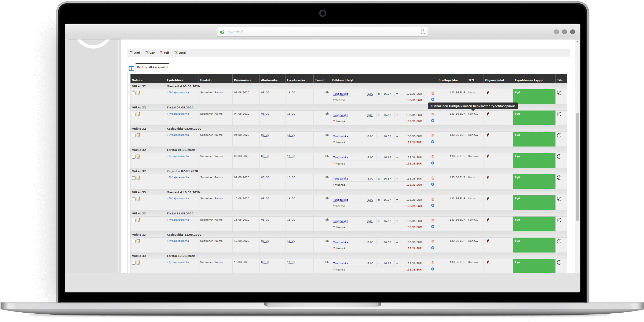Image resolution: width=644 pixels, height=322 pixels.
Task: Open the red pen Ohjaustiedot for 06.08.2020
Action: pos(488,156)
